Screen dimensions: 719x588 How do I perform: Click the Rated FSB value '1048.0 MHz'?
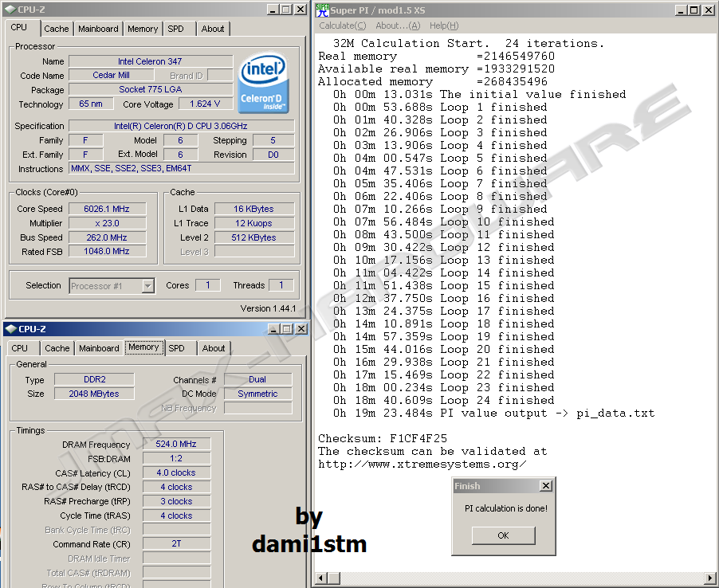click(x=108, y=251)
